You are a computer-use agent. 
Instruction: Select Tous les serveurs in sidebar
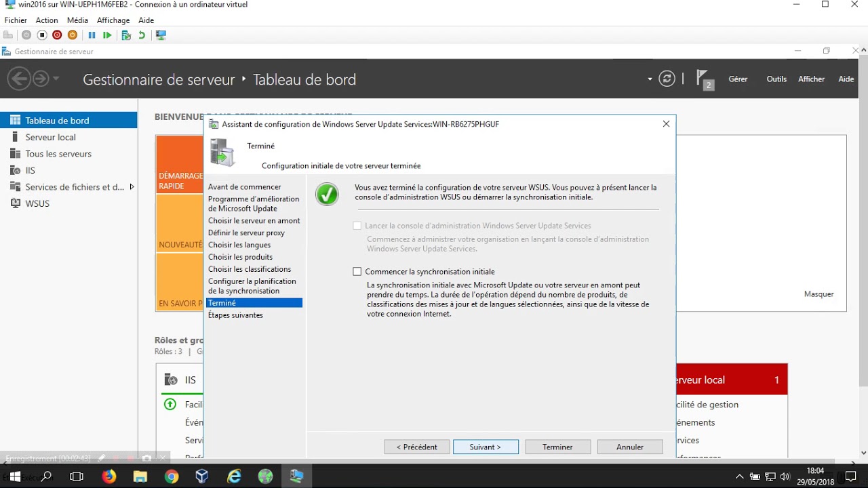coord(68,154)
